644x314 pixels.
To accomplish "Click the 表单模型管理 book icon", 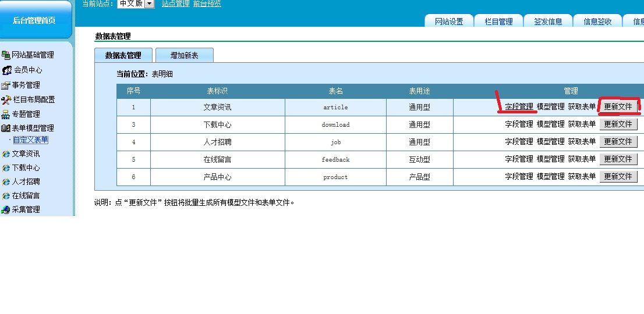I will [6, 129].
